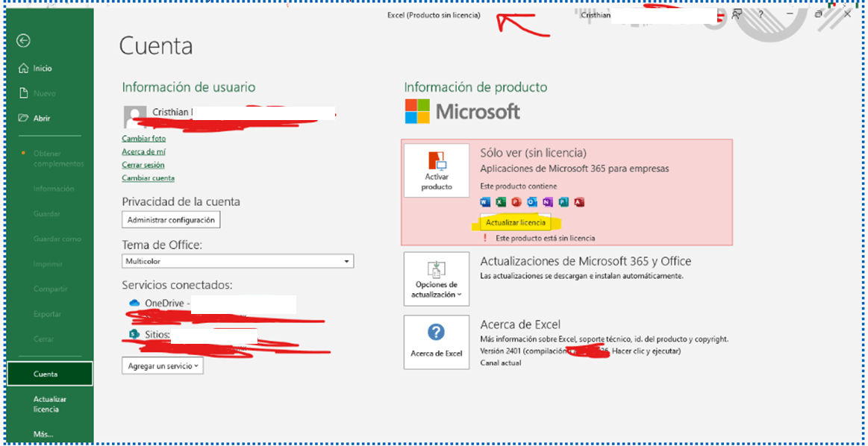Click 'Actualizaciones de Microsoft 365 y Office' heading
868x446 pixels.
point(586,261)
